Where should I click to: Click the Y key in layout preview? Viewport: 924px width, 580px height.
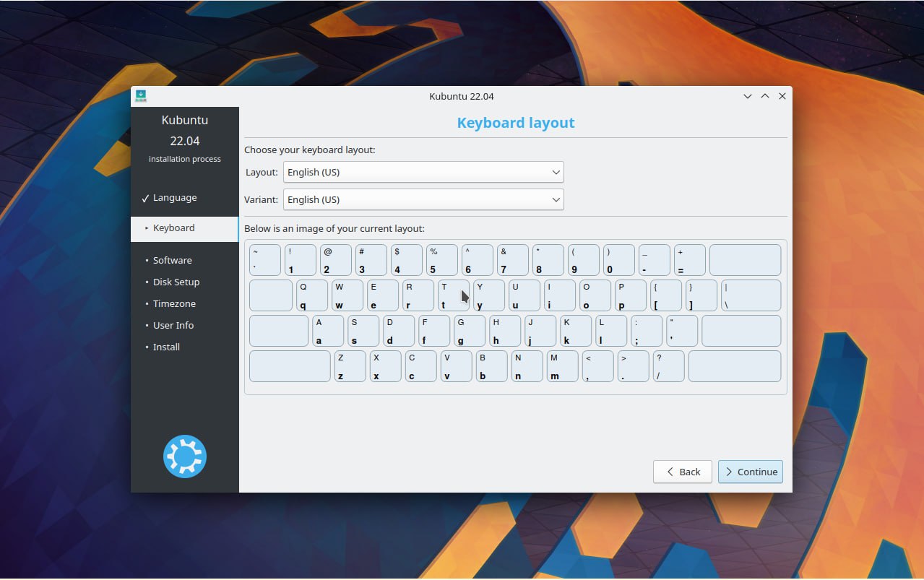(x=489, y=295)
